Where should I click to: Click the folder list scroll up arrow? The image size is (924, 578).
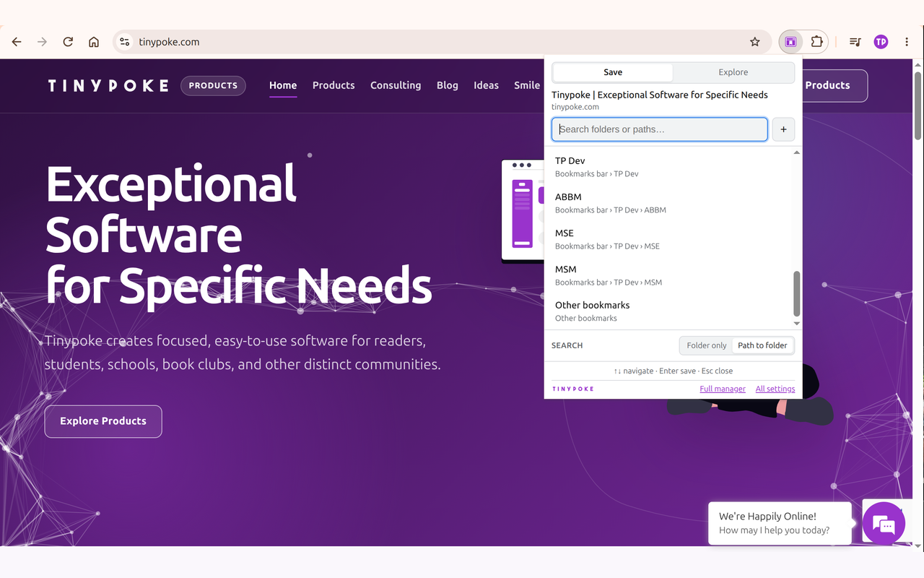797,152
